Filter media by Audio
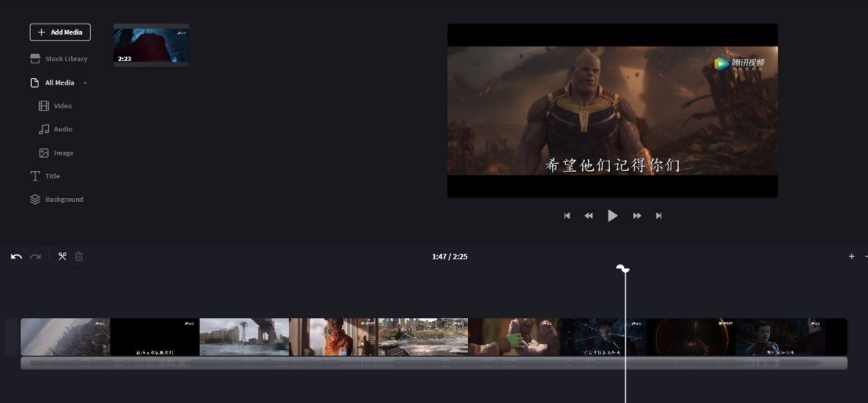Screen dimensions: 868x403 55,129
